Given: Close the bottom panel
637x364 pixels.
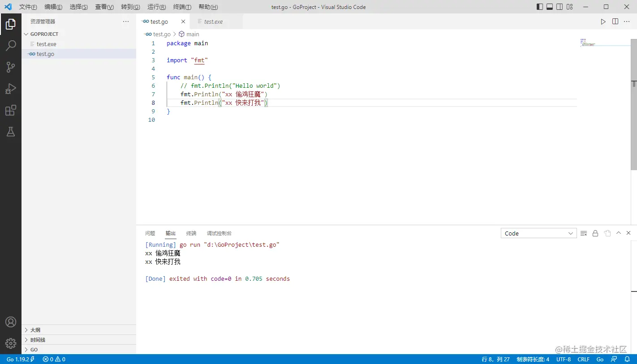Looking at the screenshot, I should click(628, 233).
